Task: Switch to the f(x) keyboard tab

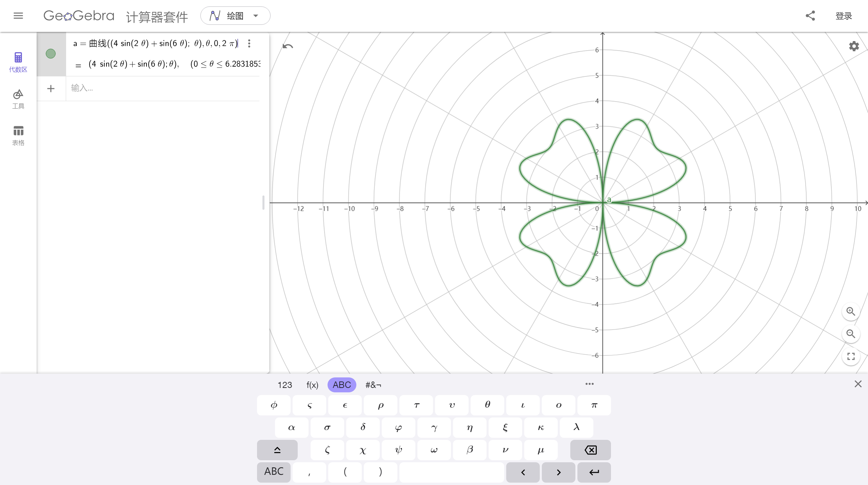Action: click(312, 385)
